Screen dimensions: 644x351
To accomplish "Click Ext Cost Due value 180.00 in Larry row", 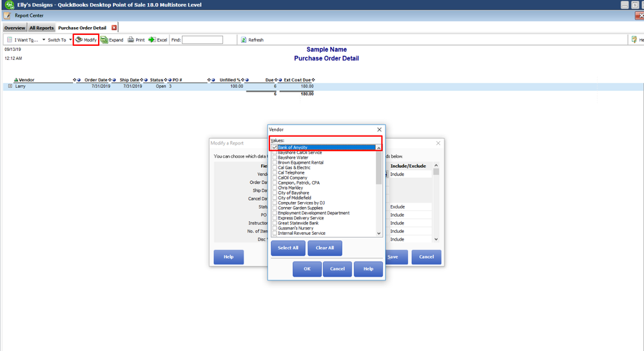I will coord(307,86).
